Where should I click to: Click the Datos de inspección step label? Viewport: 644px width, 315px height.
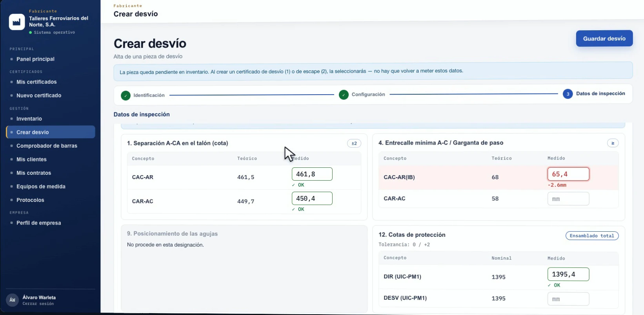click(600, 93)
